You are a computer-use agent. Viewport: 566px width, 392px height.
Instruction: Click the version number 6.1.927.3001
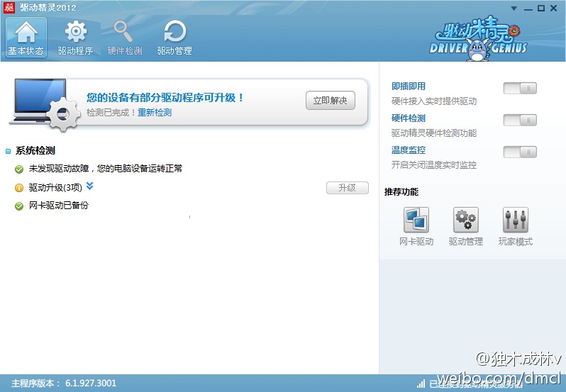[91, 383]
